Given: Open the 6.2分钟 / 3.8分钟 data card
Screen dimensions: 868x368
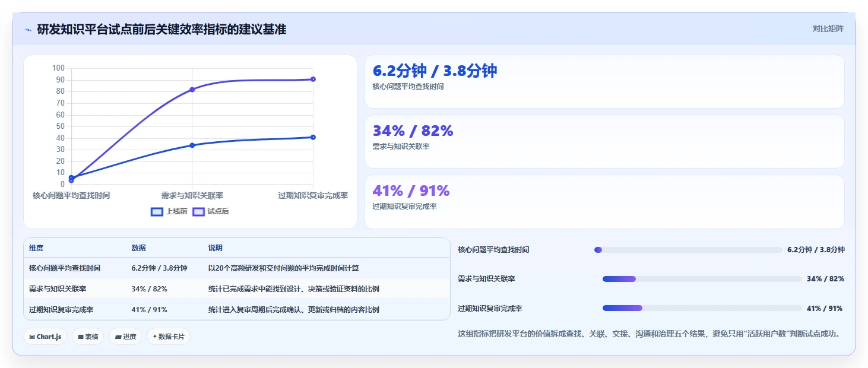Looking at the screenshot, I should [x=604, y=82].
